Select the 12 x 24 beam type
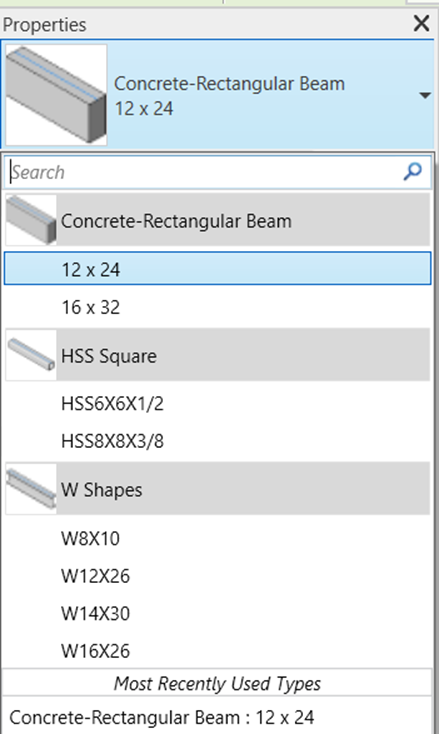Viewport: 439px width, 734px height. tap(218, 268)
